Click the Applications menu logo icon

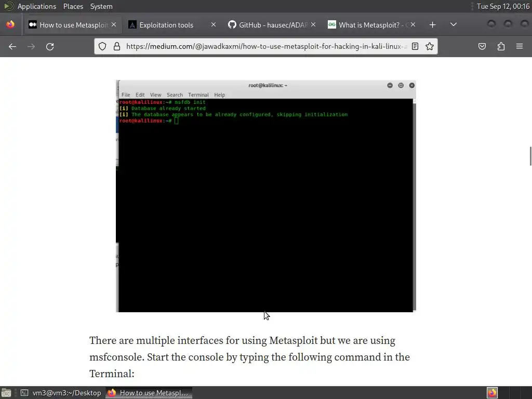8,6
